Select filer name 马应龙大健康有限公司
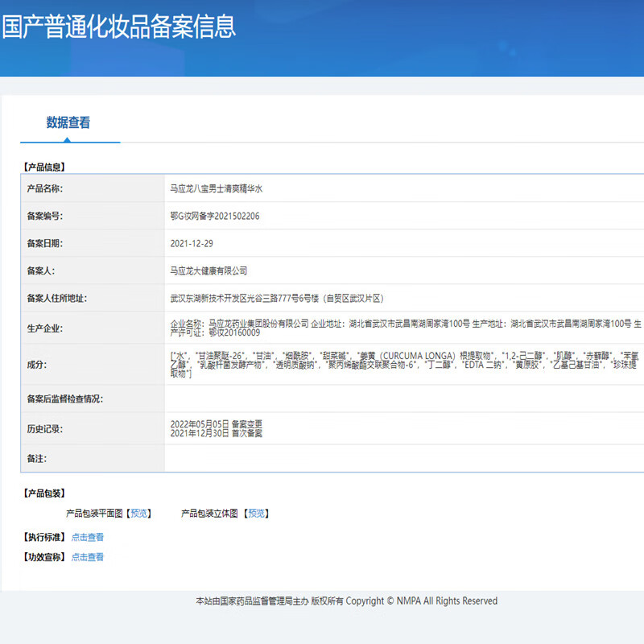The image size is (644, 644). point(208,270)
